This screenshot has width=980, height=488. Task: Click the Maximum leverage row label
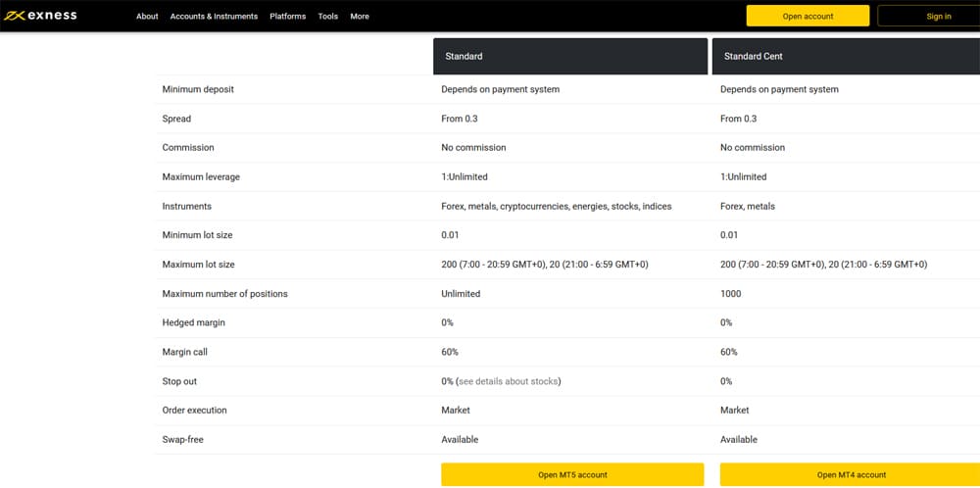tap(201, 177)
